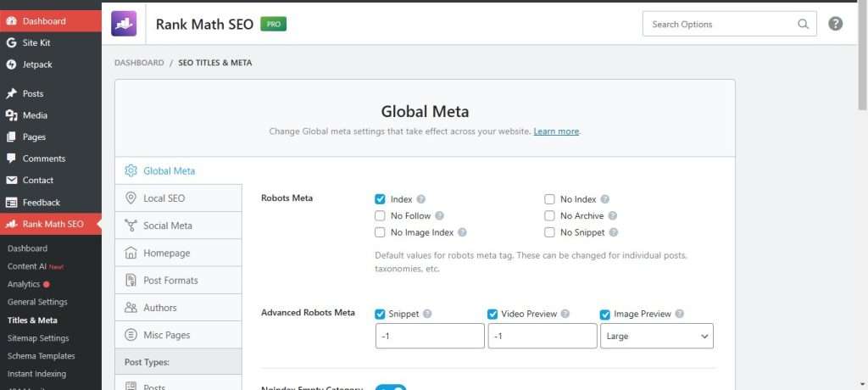Click the Rank Math SEO sidebar icon
The image size is (868, 390).
(12, 224)
